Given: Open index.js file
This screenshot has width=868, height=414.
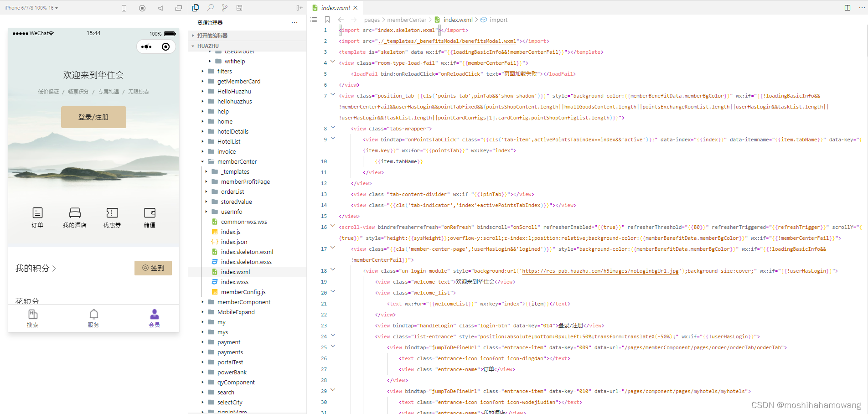Looking at the screenshot, I should click(x=247, y=232).
